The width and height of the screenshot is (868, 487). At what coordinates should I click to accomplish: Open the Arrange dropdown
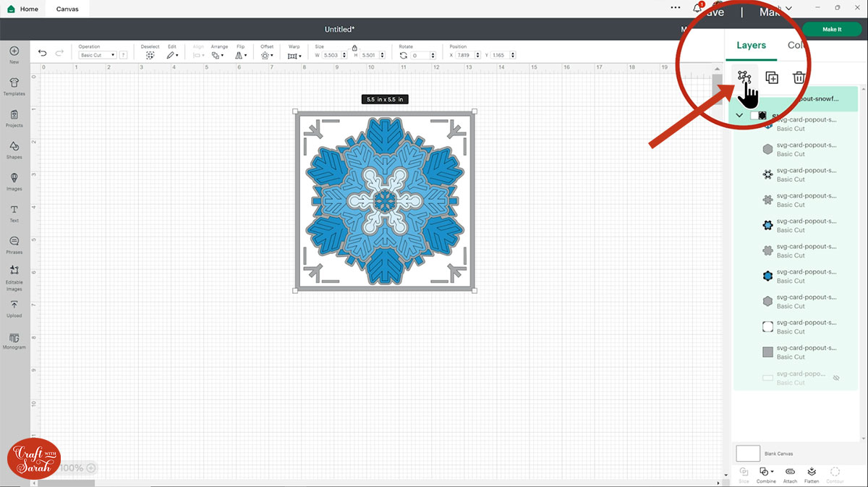[218, 55]
